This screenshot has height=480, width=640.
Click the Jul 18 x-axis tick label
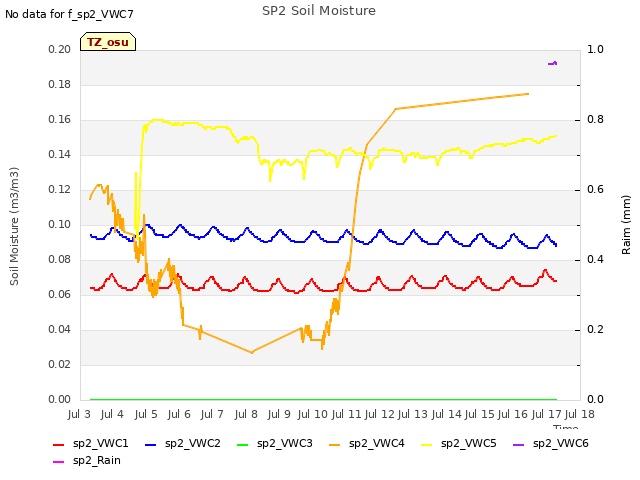coord(580,414)
